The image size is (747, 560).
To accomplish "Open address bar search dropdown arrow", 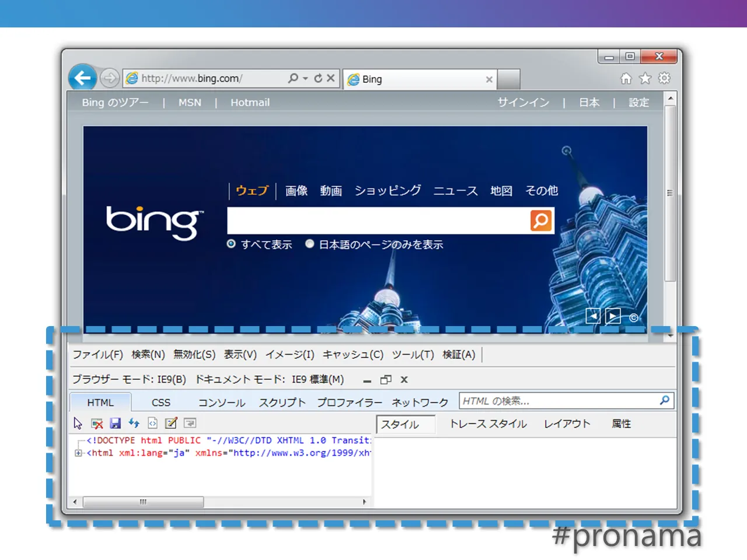I will tap(305, 78).
